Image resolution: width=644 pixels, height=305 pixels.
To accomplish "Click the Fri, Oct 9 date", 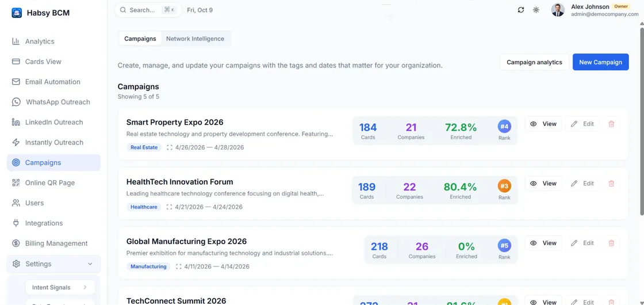I will coord(200,10).
